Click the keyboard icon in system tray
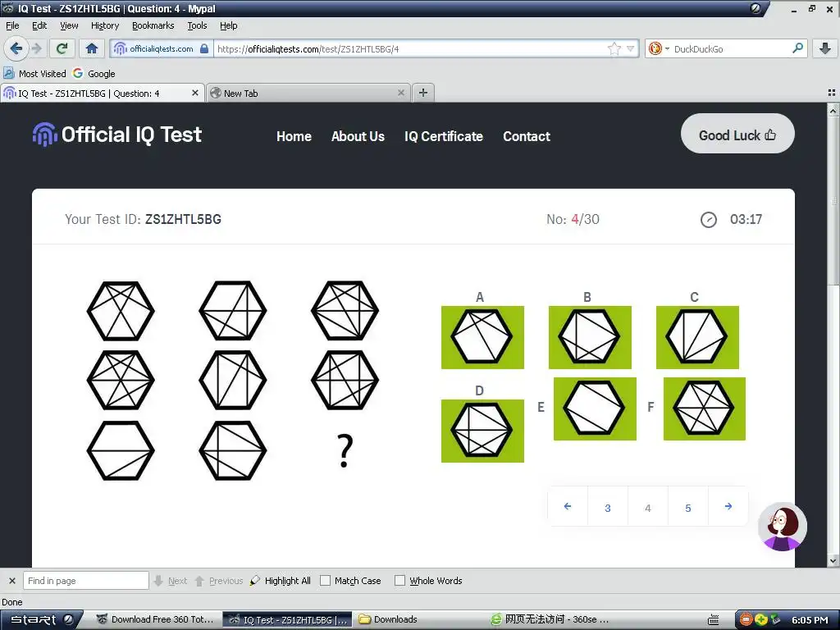Screen dimensions: 840x630 [713, 620]
